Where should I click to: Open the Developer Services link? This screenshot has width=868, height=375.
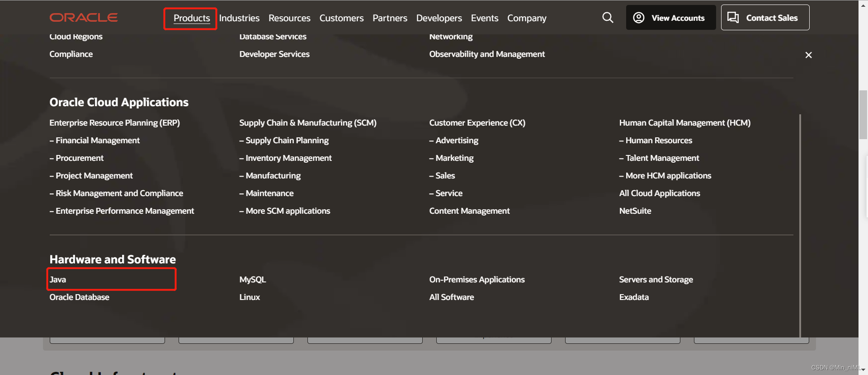[x=274, y=54]
